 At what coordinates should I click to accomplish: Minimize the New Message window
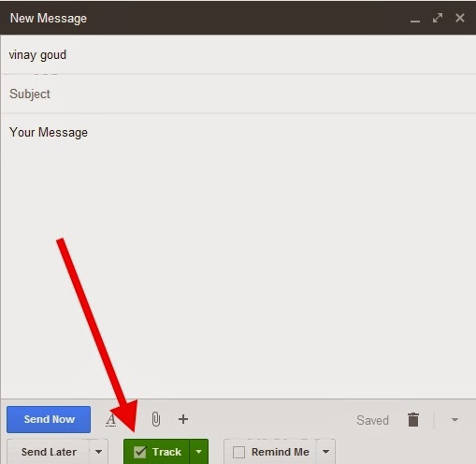(x=415, y=21)
